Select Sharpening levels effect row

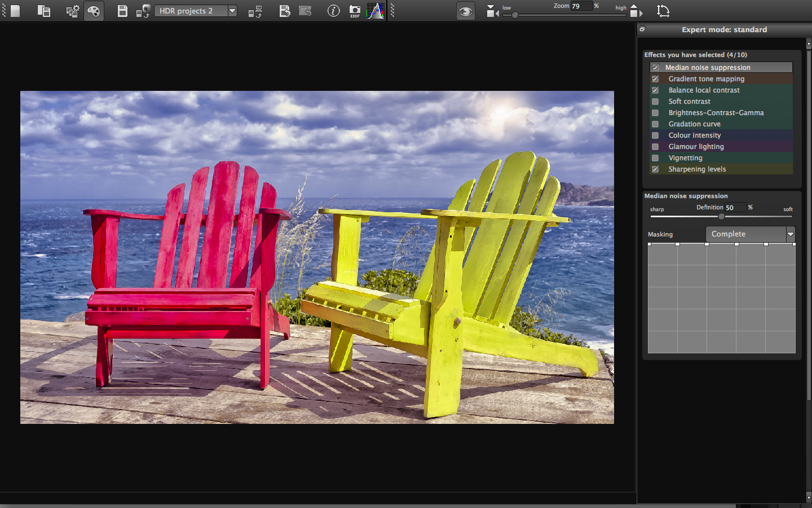pos(721,169)
